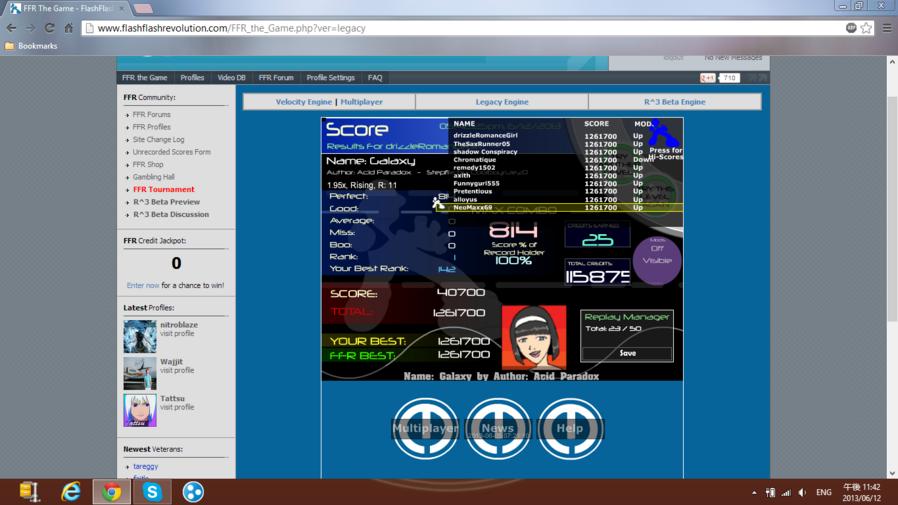Screen dimensions: 898x505
Task: Select the FFR The Game browser tab
Action: [x=68, y=9]
